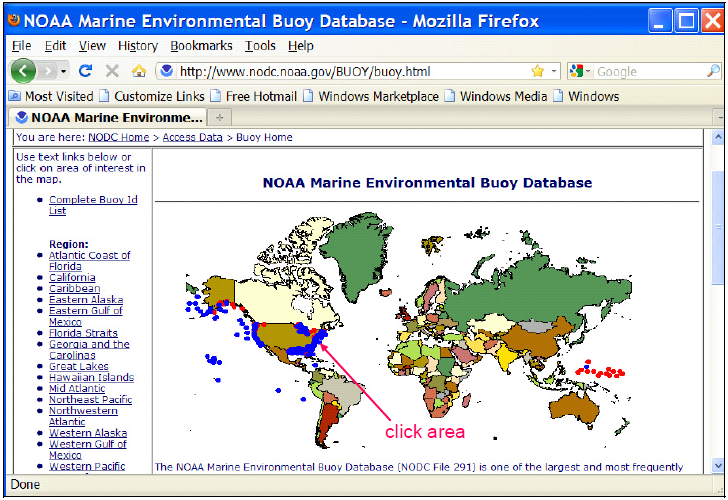The height and width of the screenshot is (500, 728).
Task: Open the View menu
Action: point(92,45)
